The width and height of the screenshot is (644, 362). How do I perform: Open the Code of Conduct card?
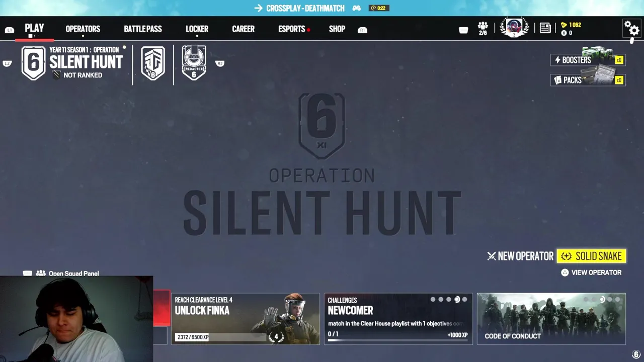[551, 319]
